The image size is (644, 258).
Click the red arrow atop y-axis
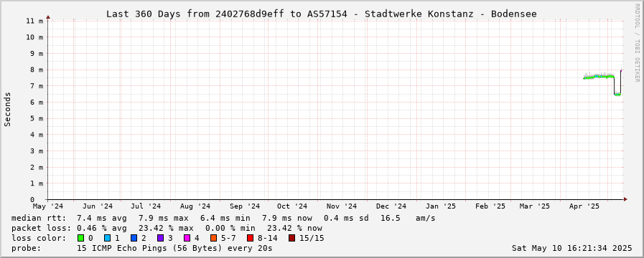(x=48, y=17)
